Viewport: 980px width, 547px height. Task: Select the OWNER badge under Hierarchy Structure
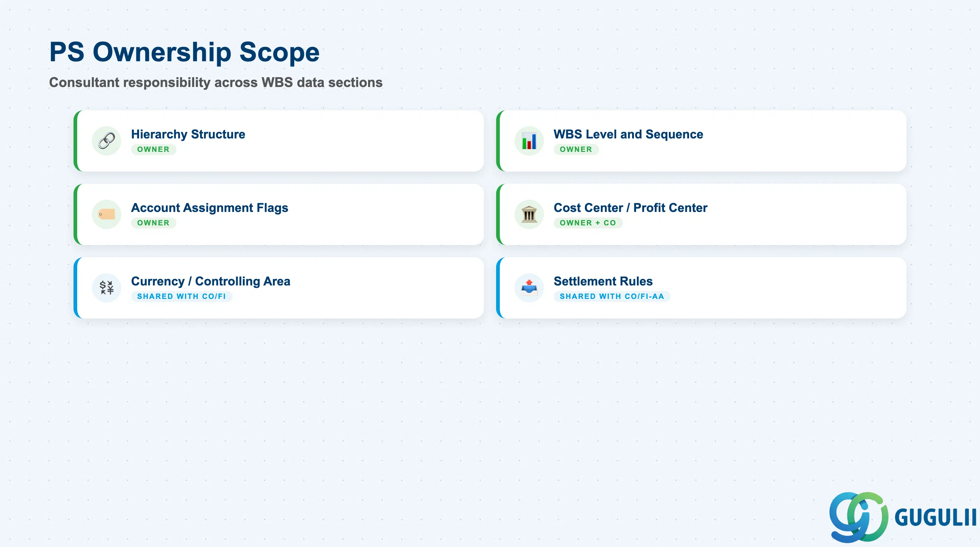pos(153,149)
